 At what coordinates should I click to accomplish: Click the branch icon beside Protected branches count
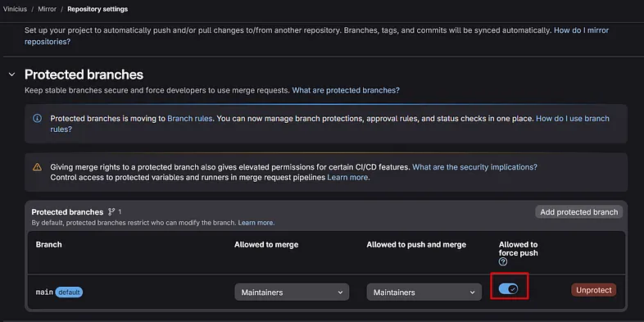click(x=111, y=212)
